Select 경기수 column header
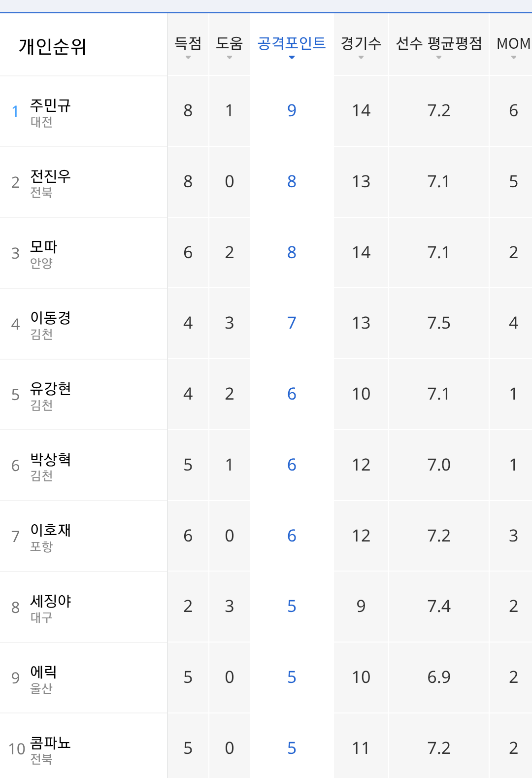The image size is (532, 778). [361, 43]
